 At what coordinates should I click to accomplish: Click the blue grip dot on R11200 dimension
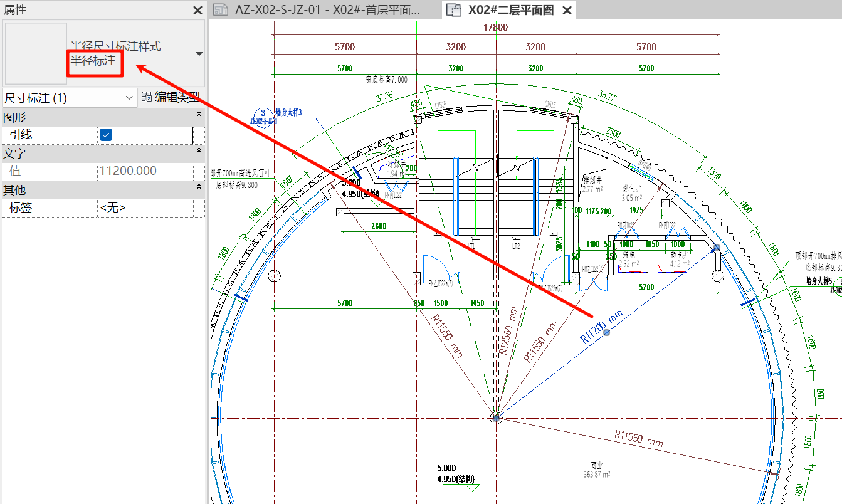click(x=606, y=333)
